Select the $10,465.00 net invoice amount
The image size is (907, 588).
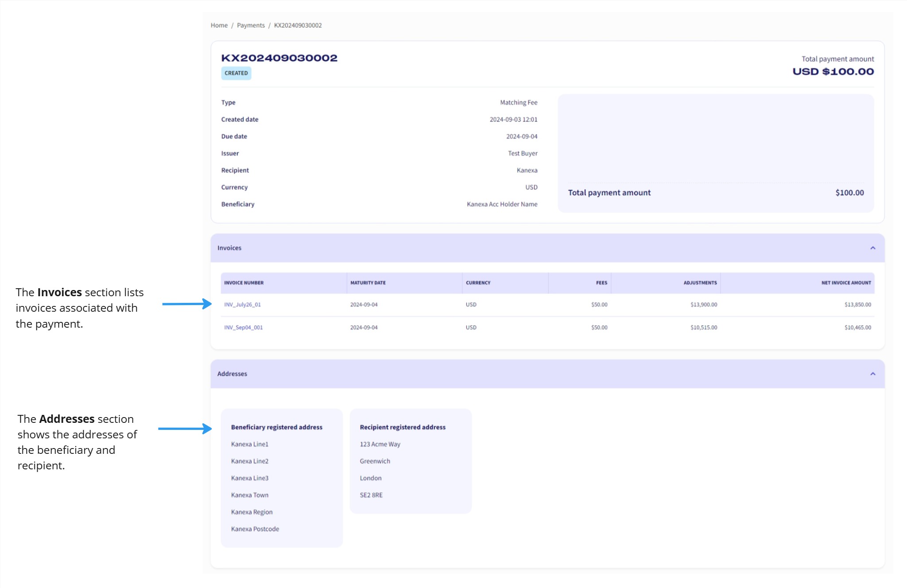click(x=857, y=328)
